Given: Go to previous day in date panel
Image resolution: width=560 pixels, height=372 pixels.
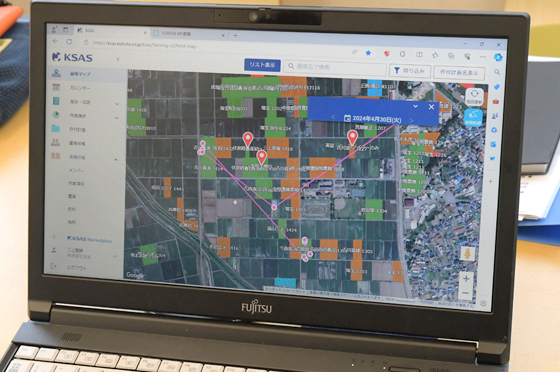Looking at the screenshot, I should [333, 117].
